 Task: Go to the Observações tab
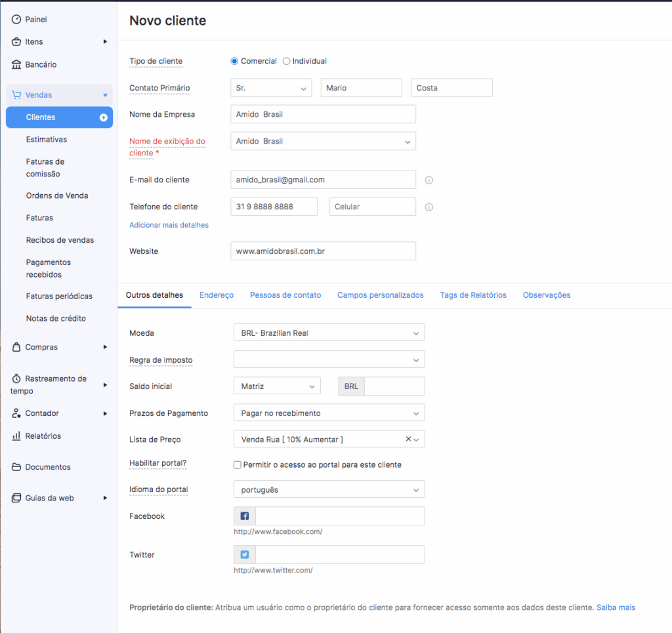pos(547,295)
